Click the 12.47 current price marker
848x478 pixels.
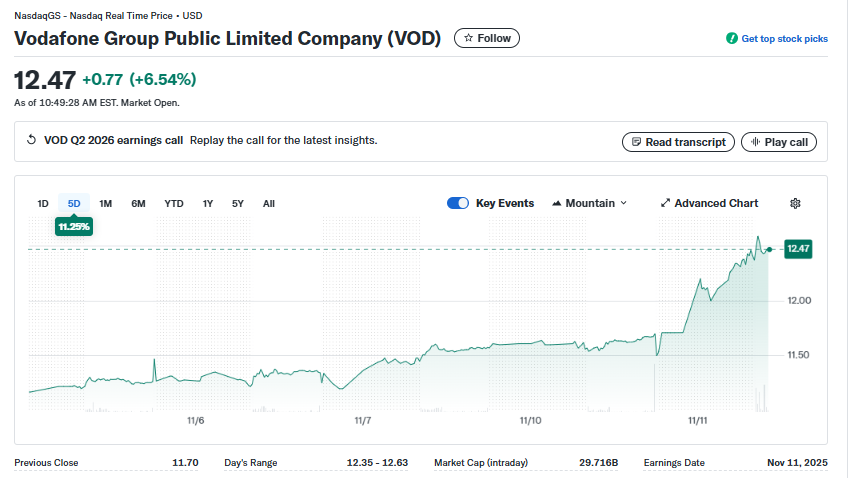click(x=798, y=248)
